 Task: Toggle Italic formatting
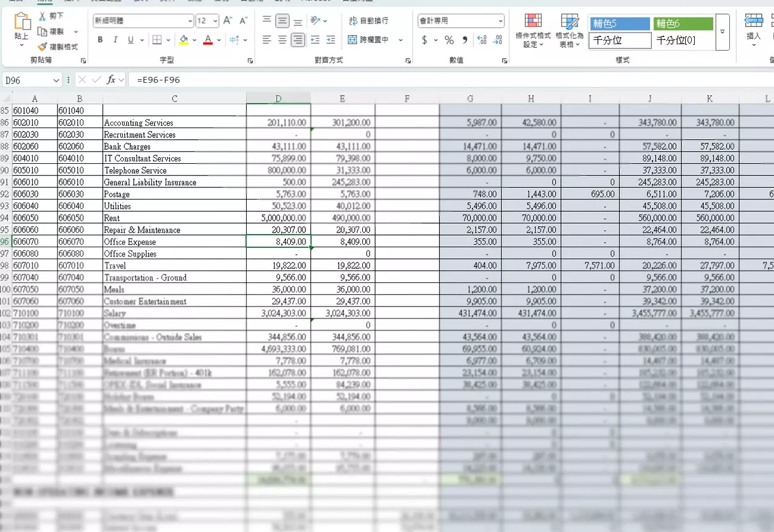pos(115,40)
